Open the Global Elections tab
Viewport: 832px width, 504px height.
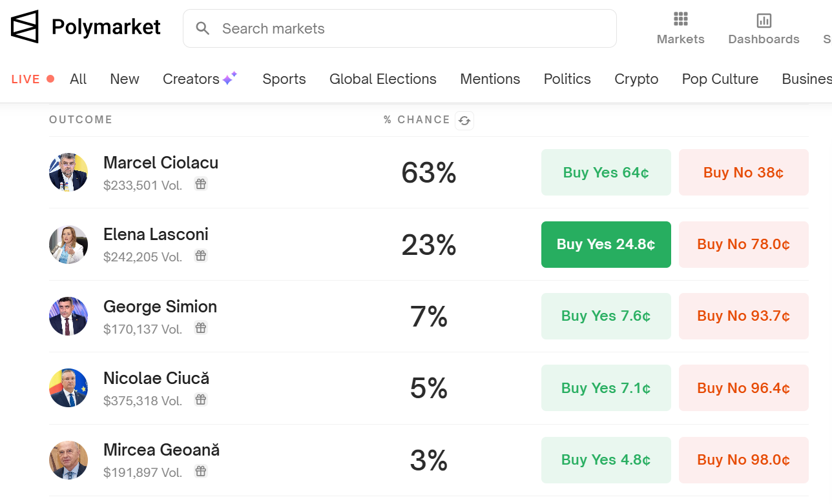[x=382, y=79]
